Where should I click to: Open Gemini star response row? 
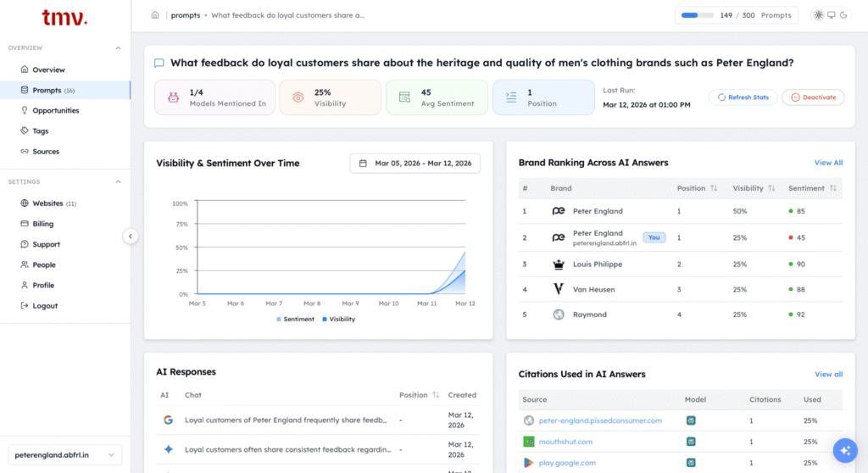[x=169, y=449]
